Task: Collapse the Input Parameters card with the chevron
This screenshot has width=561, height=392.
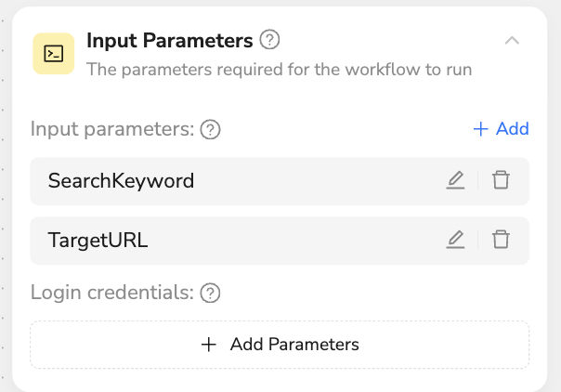Action: tap(512, 41)
